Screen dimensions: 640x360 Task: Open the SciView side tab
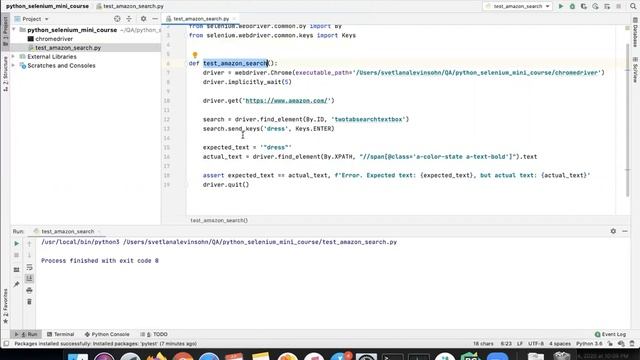[x=635, y=70]
